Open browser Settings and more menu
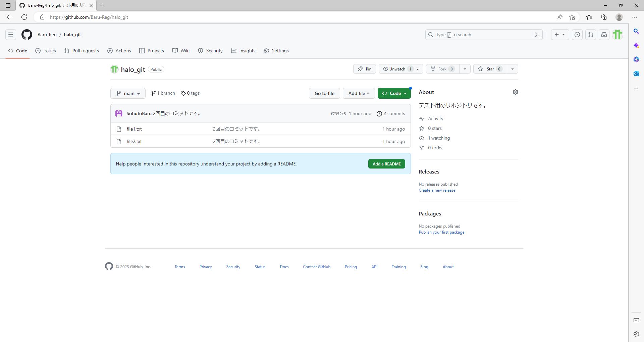The image size is (644, 342). point(635,17)
